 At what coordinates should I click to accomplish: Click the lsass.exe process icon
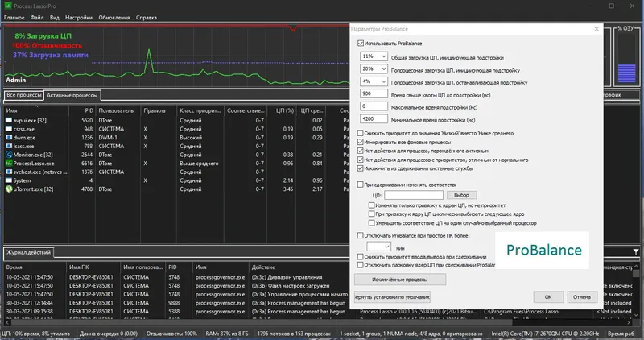[x=9, y=146]
